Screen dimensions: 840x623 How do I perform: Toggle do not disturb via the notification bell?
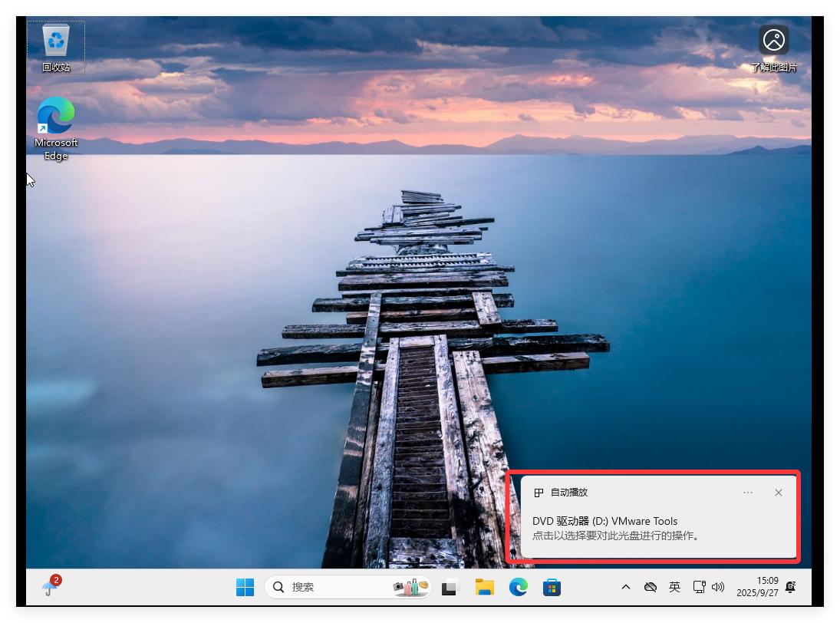(791, 587)
